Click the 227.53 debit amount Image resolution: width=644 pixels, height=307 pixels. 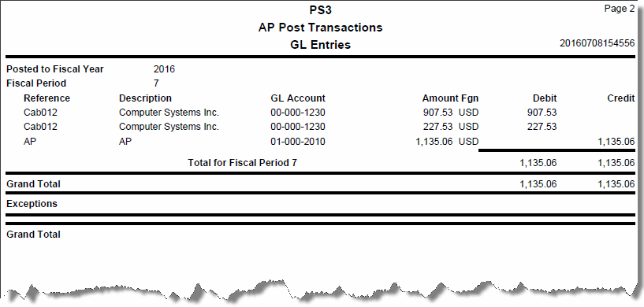(542, 127)
